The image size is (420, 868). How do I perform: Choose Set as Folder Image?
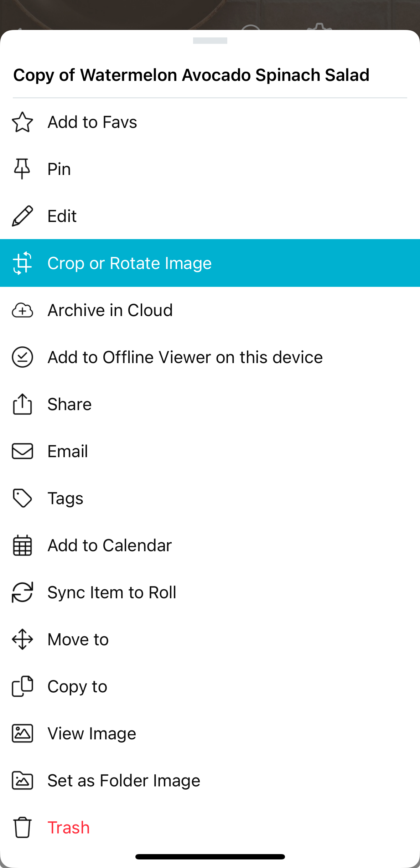click(124, 780)
